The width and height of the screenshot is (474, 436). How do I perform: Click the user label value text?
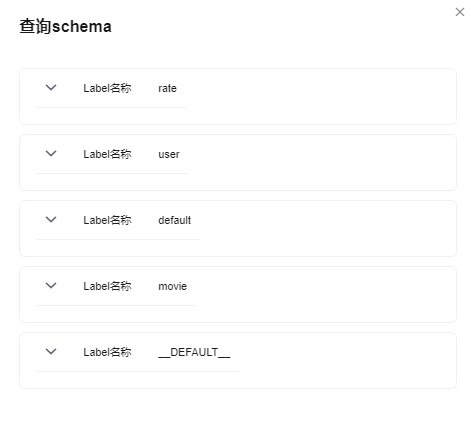pos(169,154)
